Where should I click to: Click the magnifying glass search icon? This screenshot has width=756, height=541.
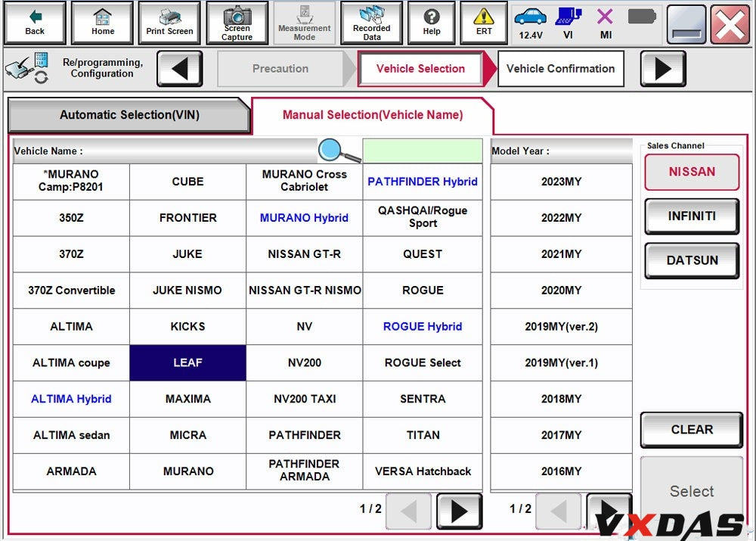[x=339, y=150]
